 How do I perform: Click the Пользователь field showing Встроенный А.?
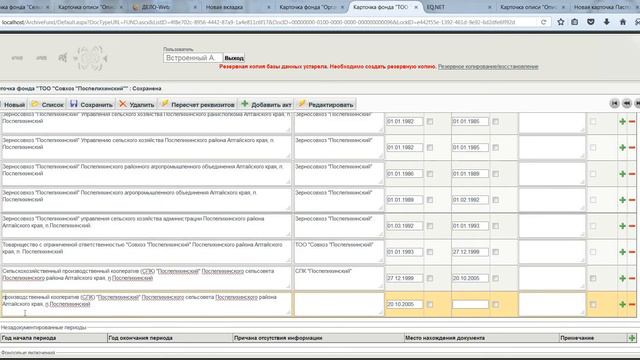click(193, 58)
